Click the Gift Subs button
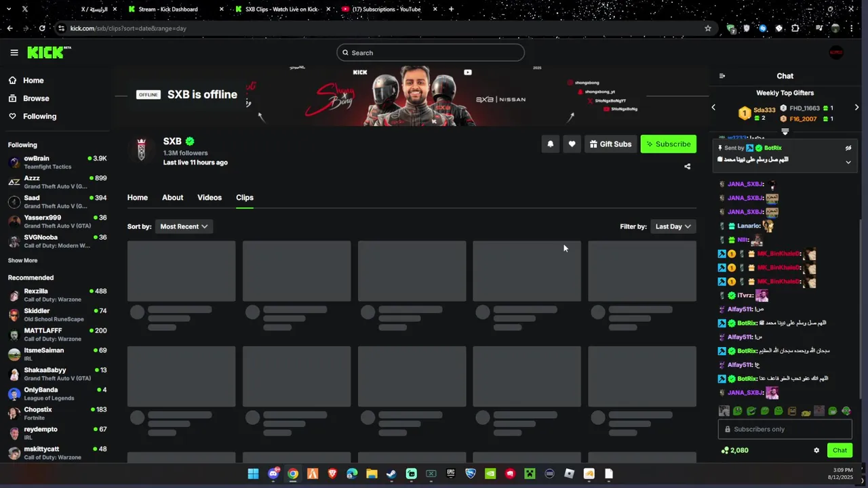868x488 pixels. [x=610, y=144]
